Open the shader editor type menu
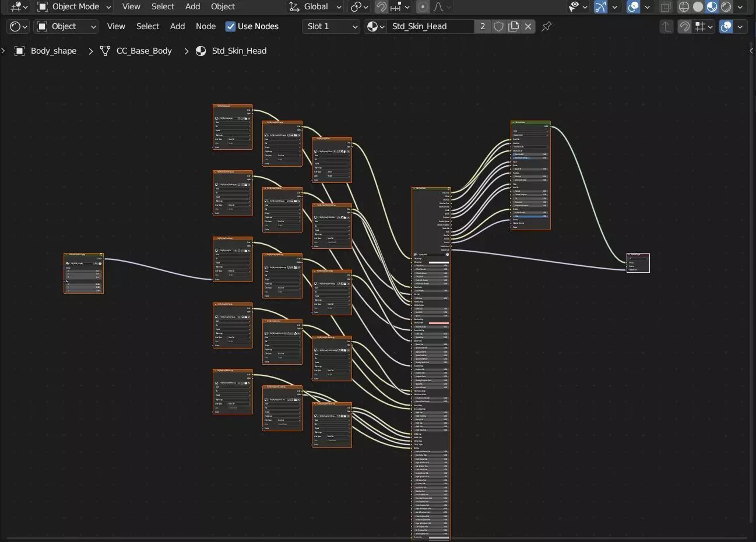The height and width of the screenshot is (542, 756). tap(19, 26)
